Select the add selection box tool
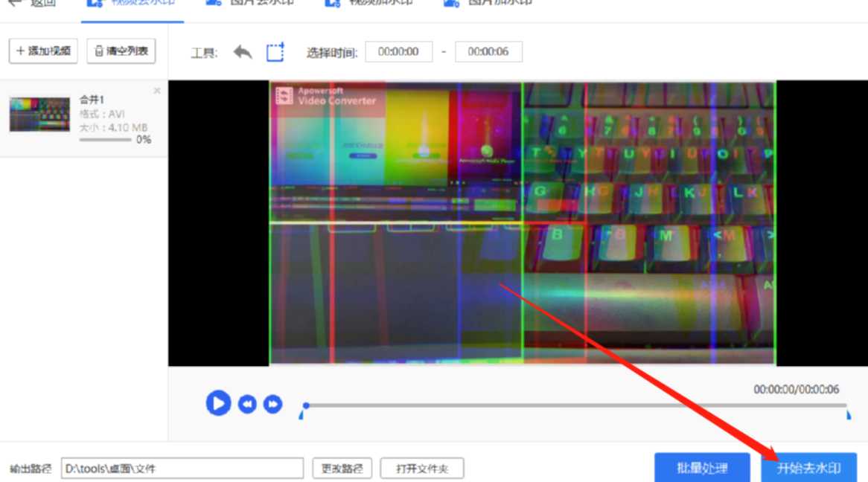Screen dimensions: 868x482 click(x=275, y=52)
